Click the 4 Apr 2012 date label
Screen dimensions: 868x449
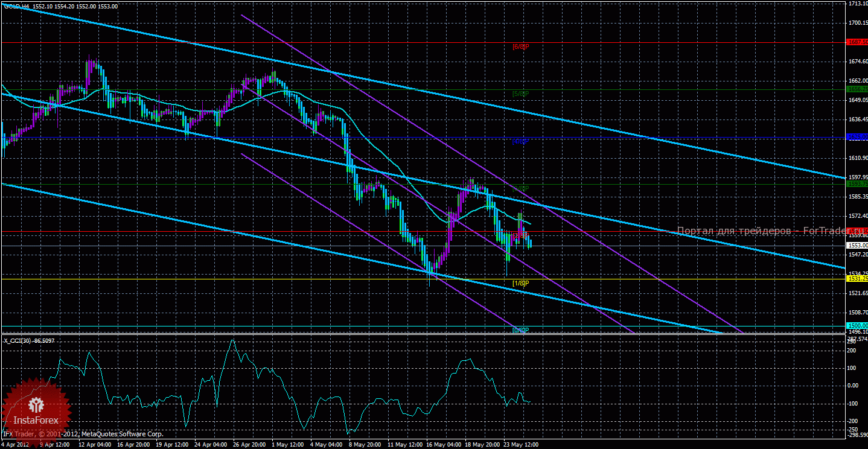pyautogui.click(x=16, y=444)
